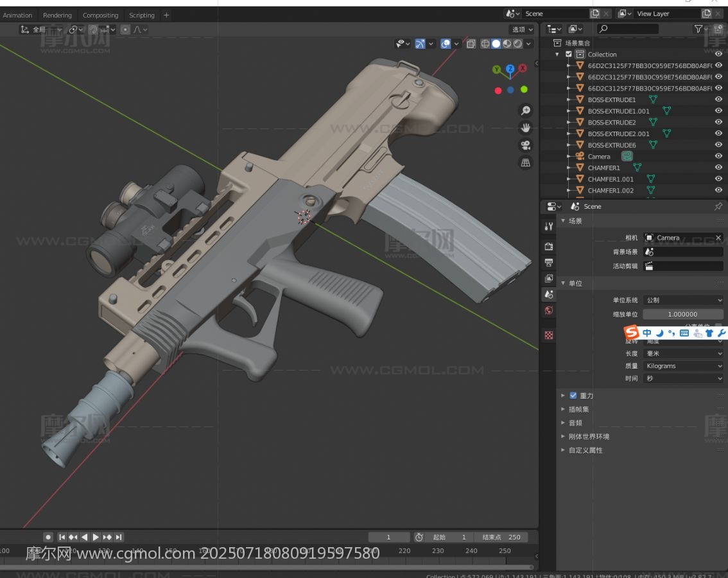This screenshot has width=728, height=578.
Task: Toggle camera view in viewport
Action: 526,145
